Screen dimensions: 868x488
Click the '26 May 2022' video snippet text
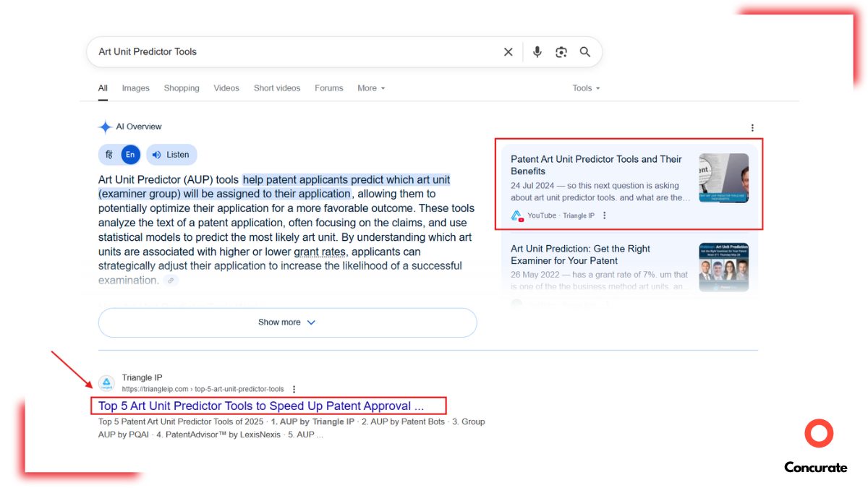600,281
